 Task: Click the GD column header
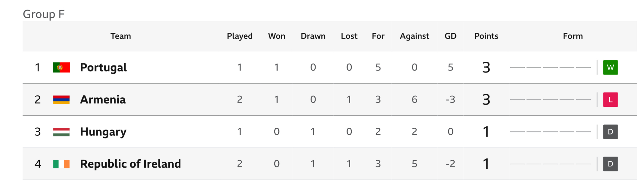point(450,36)
